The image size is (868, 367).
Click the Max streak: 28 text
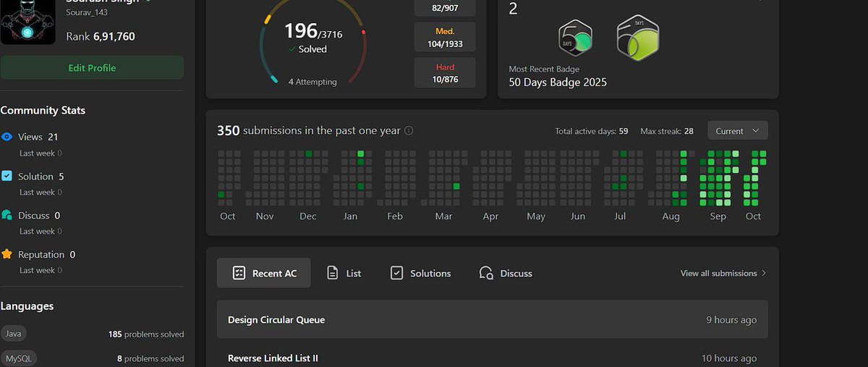pos(667,131)
